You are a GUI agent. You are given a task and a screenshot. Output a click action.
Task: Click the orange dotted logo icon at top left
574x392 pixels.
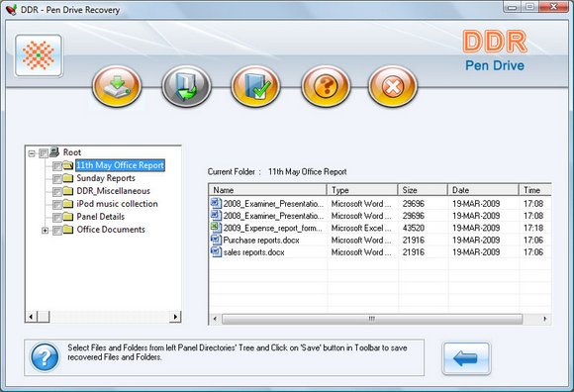39,55
